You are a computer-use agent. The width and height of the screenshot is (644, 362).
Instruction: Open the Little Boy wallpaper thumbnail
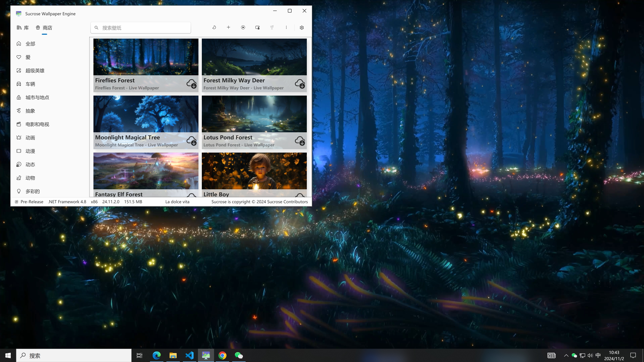click(x=254, y=171)
